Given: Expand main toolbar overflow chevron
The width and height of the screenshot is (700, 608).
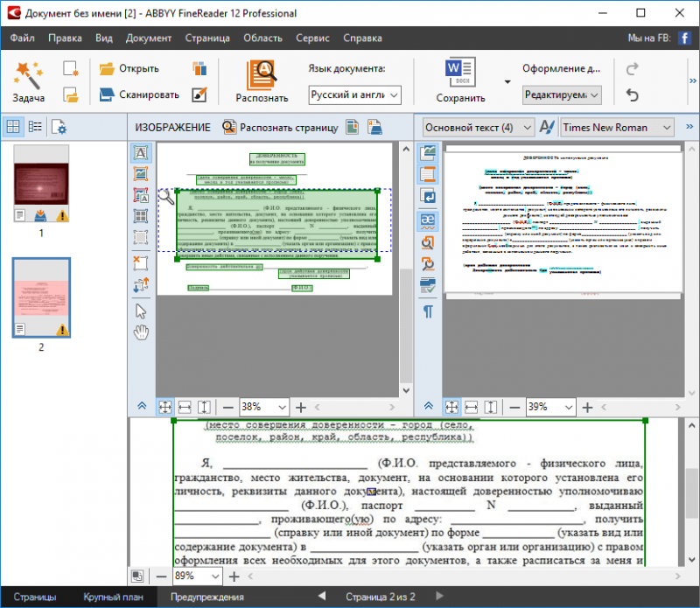Looking at the screenshot, I should tap(692, 80).
